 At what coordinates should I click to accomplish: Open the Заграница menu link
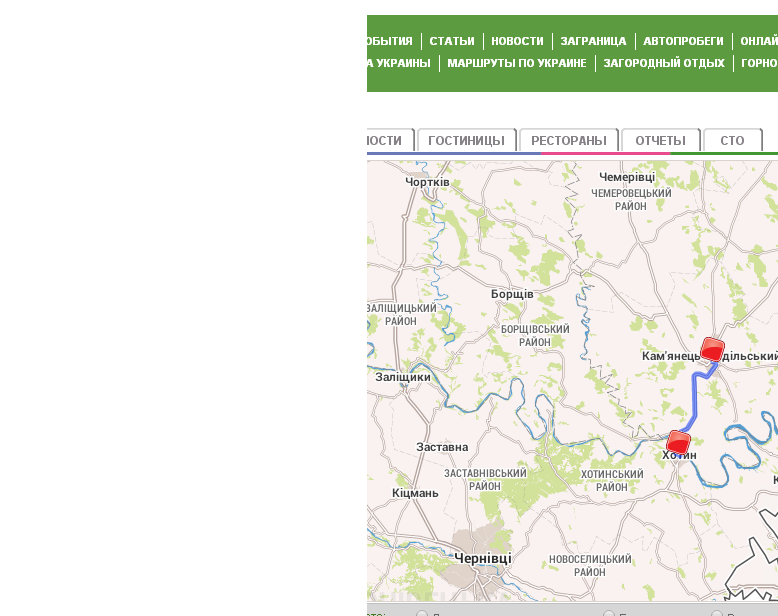(x=593, y=41)
